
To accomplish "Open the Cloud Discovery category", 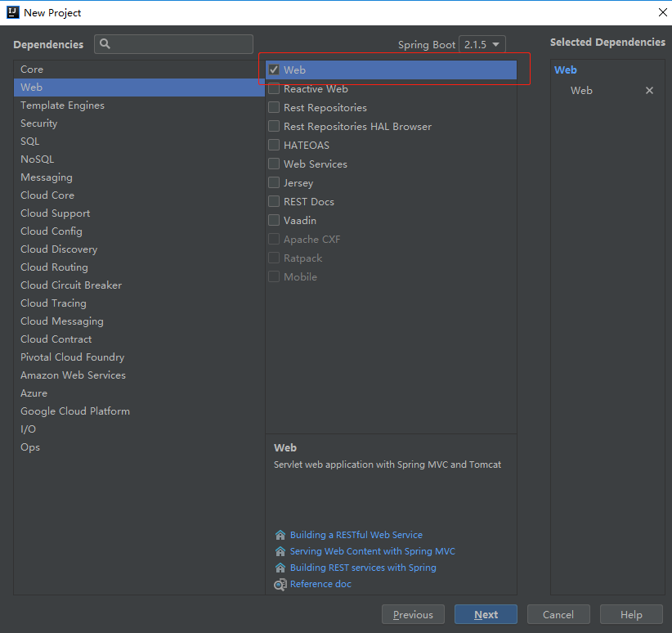I will 139,249.
